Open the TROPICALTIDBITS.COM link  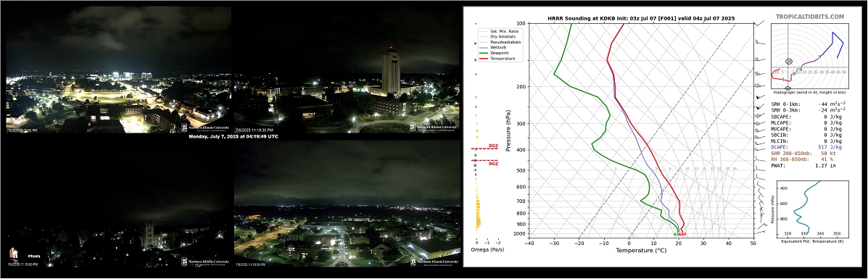(809, 17)
